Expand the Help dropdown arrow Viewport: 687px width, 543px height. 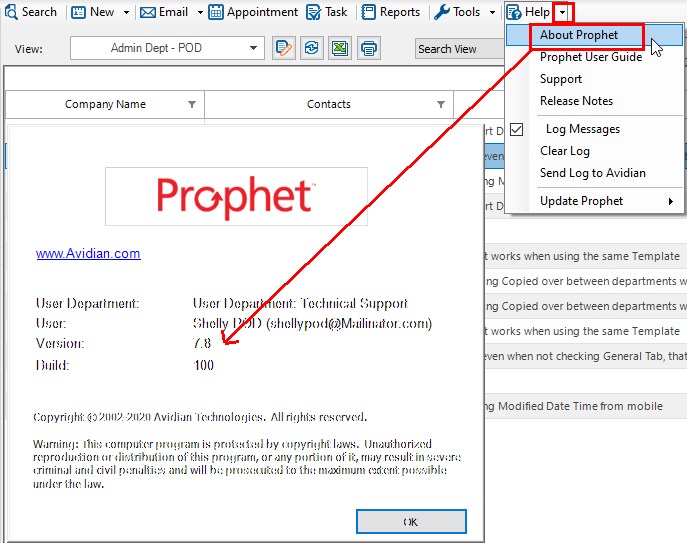562,13
